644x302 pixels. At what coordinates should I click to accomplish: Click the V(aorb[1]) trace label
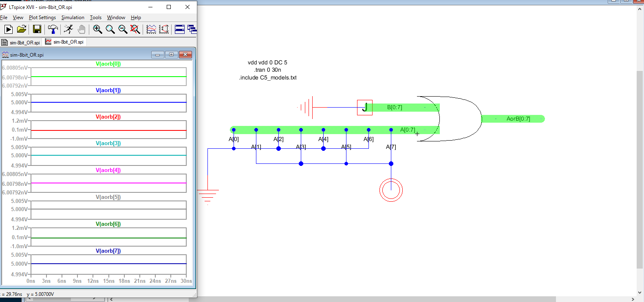108,90
